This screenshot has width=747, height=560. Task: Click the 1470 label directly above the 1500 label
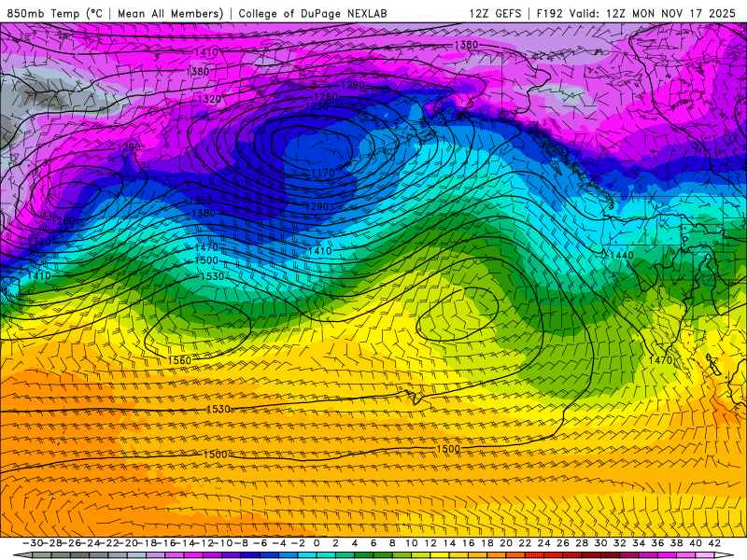[x=206, y=247]
